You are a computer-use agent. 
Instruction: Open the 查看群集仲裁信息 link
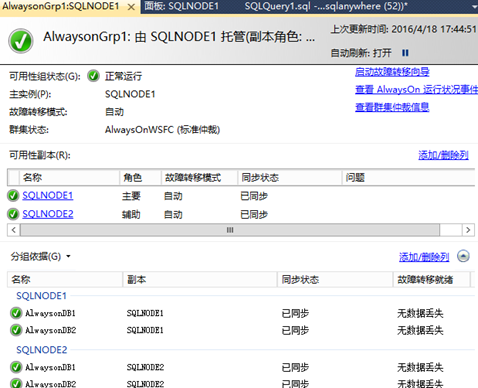[x=392, y=107]
